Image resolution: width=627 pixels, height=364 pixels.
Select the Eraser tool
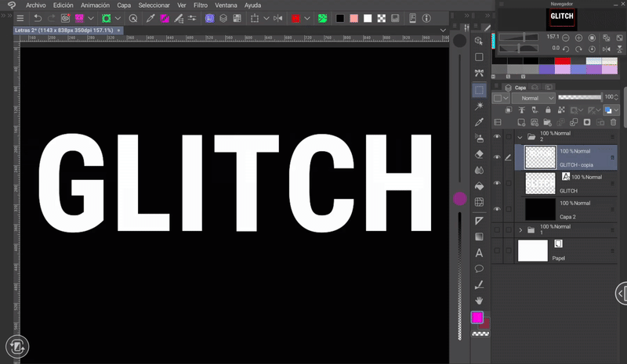coord(479,155)
